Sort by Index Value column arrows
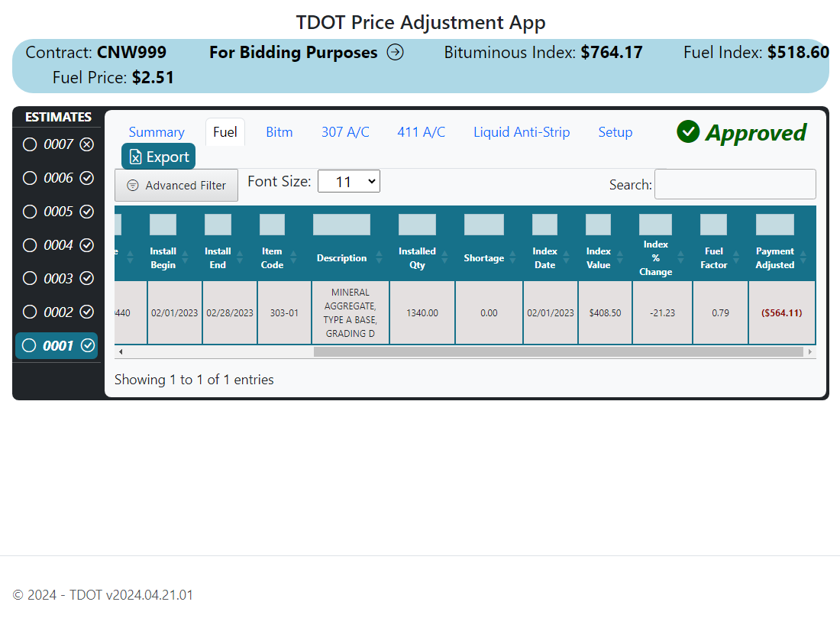 click(x=620, y=258)
